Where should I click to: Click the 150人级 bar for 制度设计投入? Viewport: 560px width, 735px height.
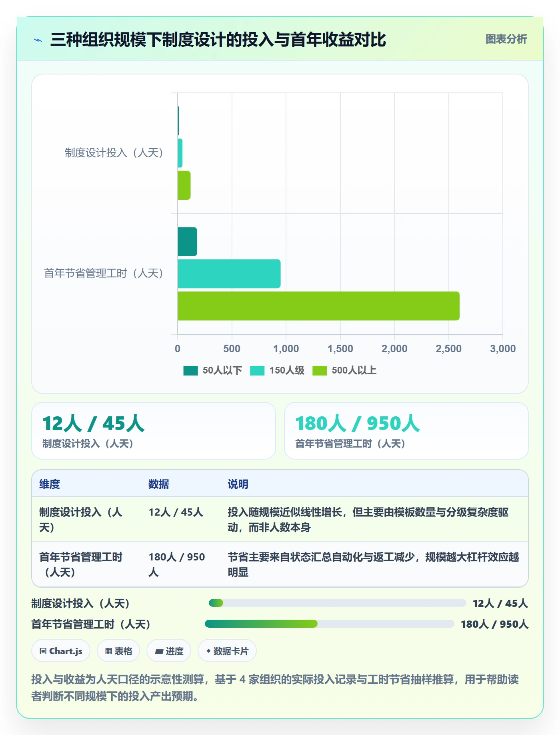tap(180, 153)
